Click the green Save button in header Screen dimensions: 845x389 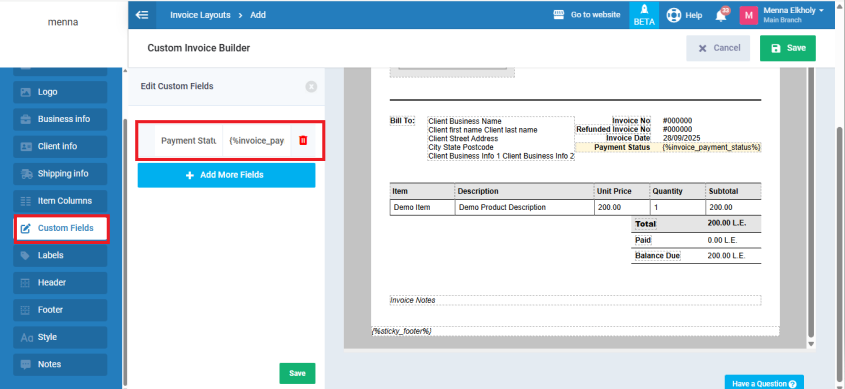788,48
